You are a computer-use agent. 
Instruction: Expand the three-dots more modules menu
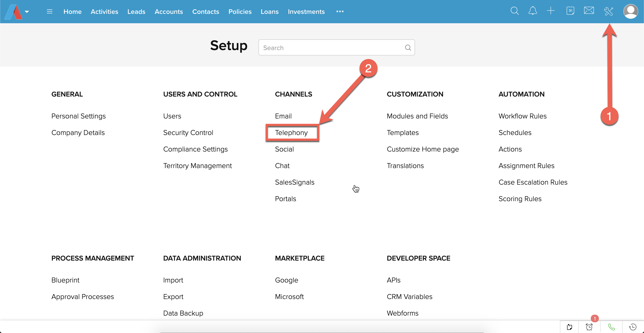point(340,11)
